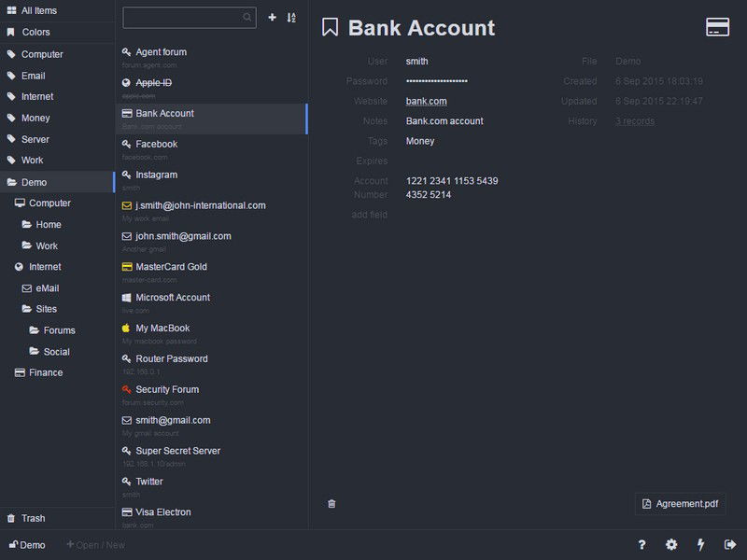Select the Security Forum entry
The image size is (747, 560).
click(x=212, y=395)
